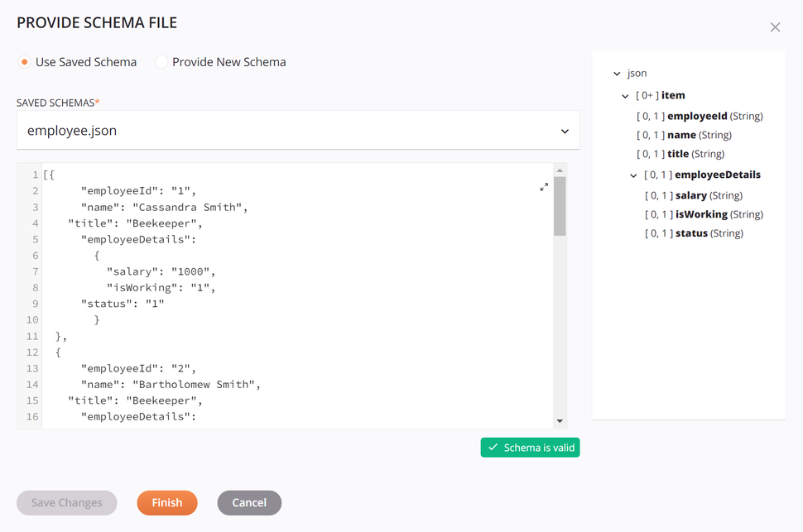Select the Use Saved Schema radio button

(24, 62)
